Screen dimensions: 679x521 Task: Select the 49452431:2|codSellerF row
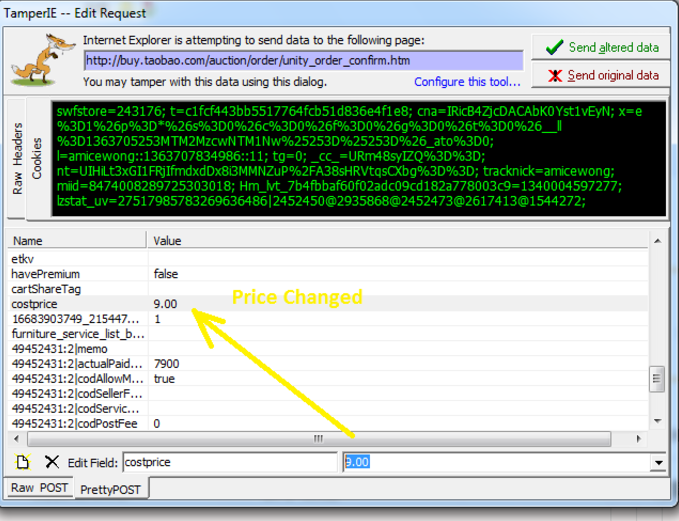(x=328, y=394)
